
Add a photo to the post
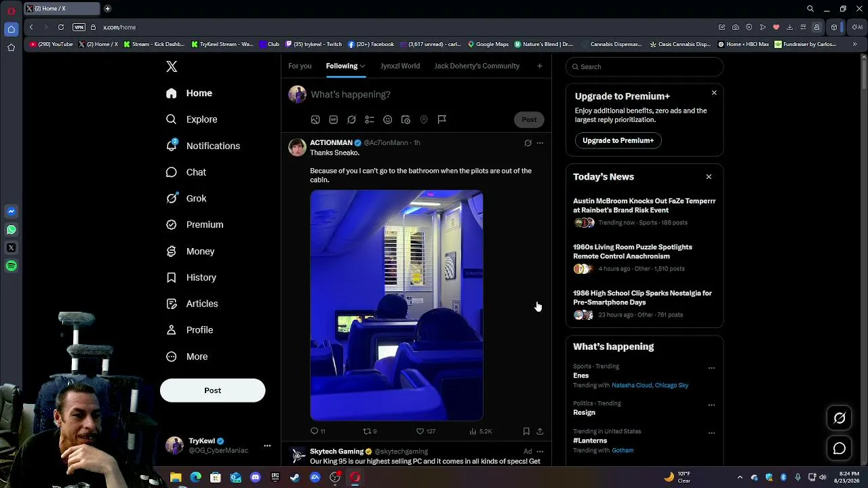click(x=315, y=119)
